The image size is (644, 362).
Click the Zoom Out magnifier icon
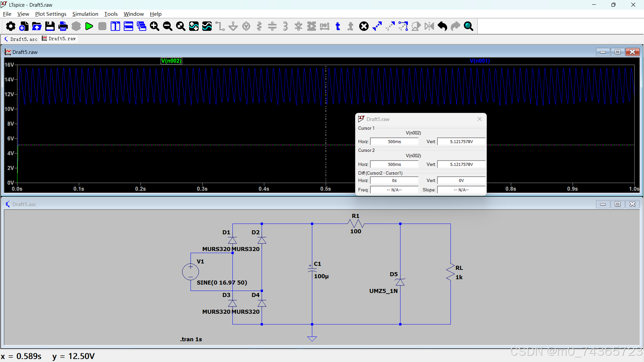(x=168, y=26)
